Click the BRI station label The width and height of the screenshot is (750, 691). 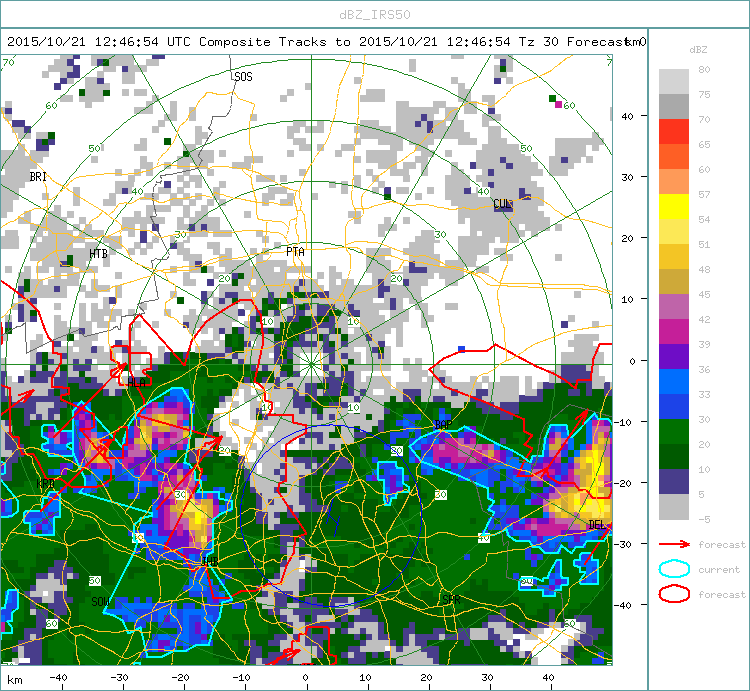click(38, 176)
